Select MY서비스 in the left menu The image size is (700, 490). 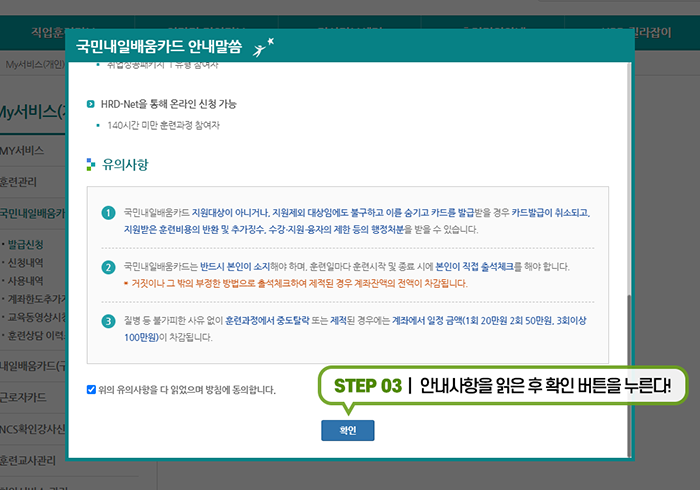click(22, 150)
